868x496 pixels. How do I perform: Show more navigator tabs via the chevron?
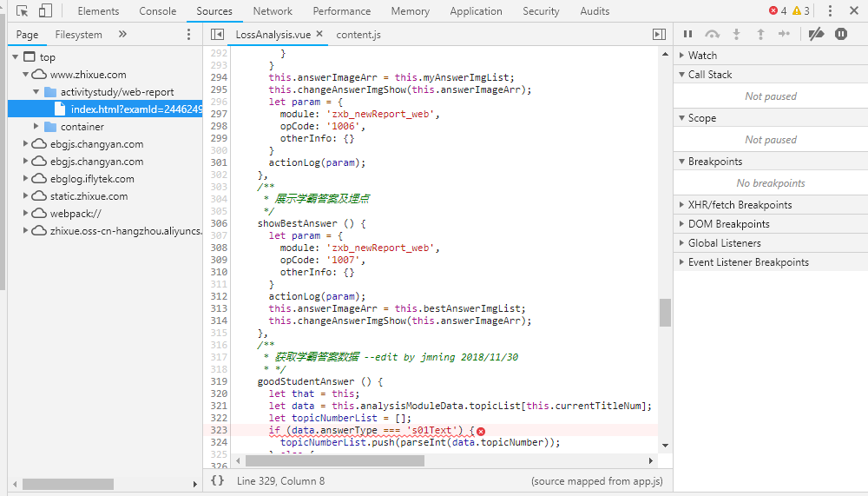click(x=122, y=35)
